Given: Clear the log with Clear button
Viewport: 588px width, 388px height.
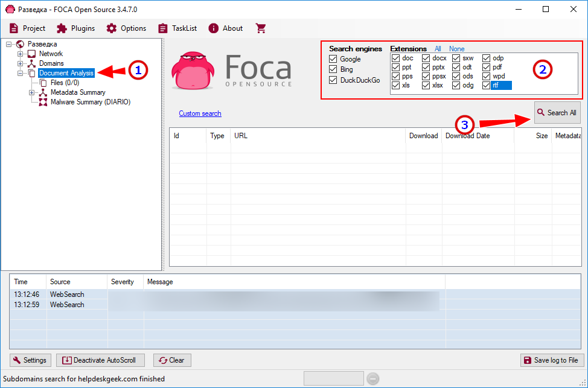Looking at the screenshot, I should click(x=172, y=360).
